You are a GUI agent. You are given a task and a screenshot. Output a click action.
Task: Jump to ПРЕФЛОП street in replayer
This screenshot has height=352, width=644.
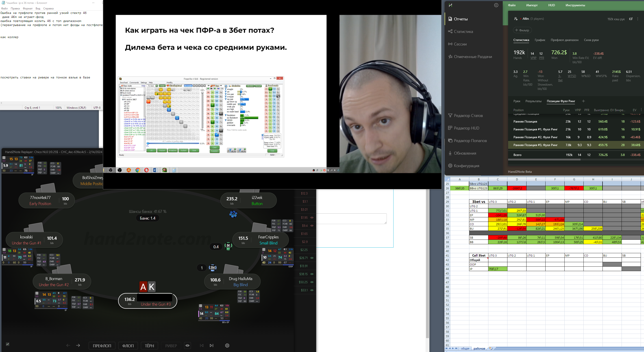tap(102, 346)
